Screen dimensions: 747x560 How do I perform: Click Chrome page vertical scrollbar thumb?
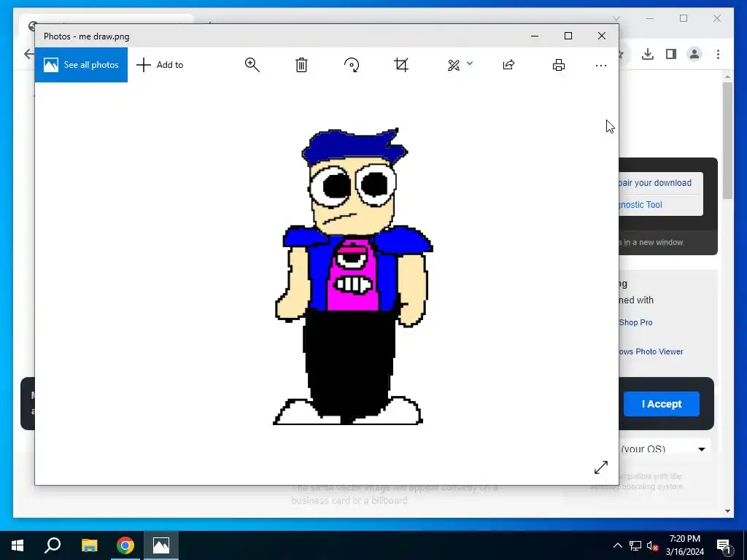(727, 141)
